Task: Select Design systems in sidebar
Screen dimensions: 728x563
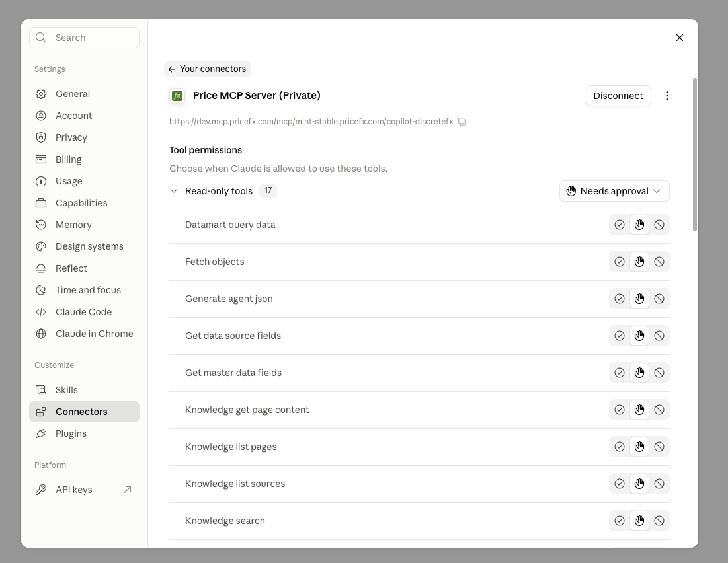Action: [84, 246]
